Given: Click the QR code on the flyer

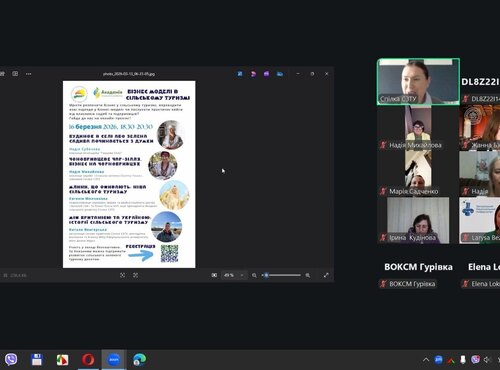Looking at the screenshot, I should 169,254.
